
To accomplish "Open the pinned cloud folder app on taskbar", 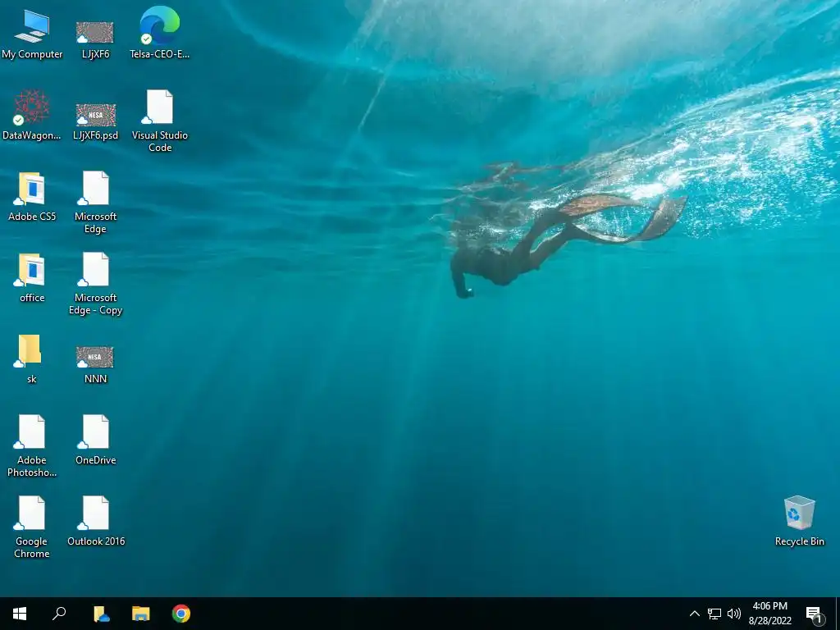I will point(101,614).
